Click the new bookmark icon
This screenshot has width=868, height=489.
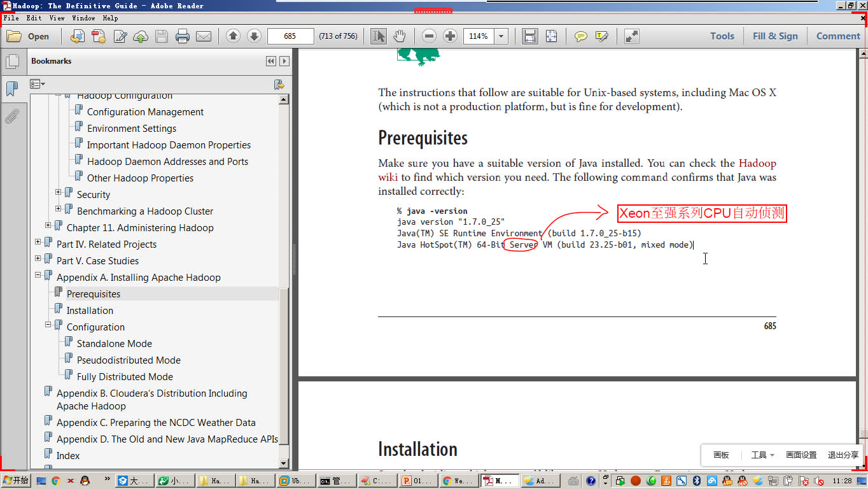click(x=279, y=84)
